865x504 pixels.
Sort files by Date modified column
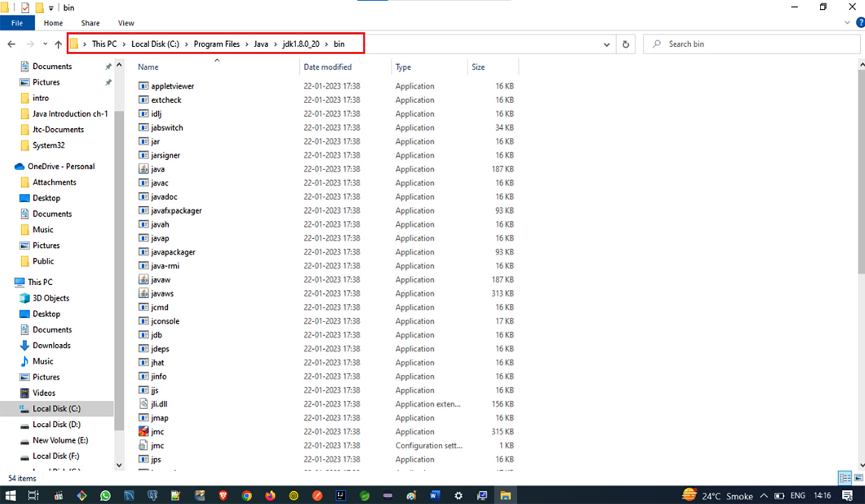327,67
